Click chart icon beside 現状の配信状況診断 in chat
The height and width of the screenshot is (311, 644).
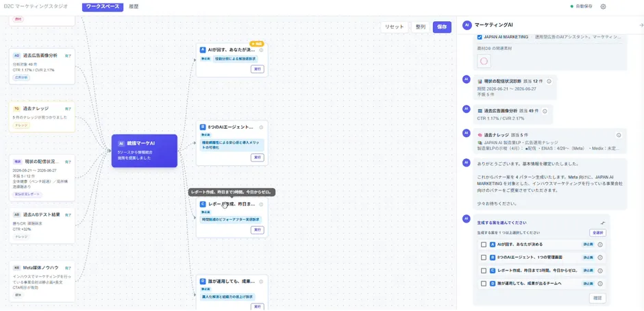(480, 82)
